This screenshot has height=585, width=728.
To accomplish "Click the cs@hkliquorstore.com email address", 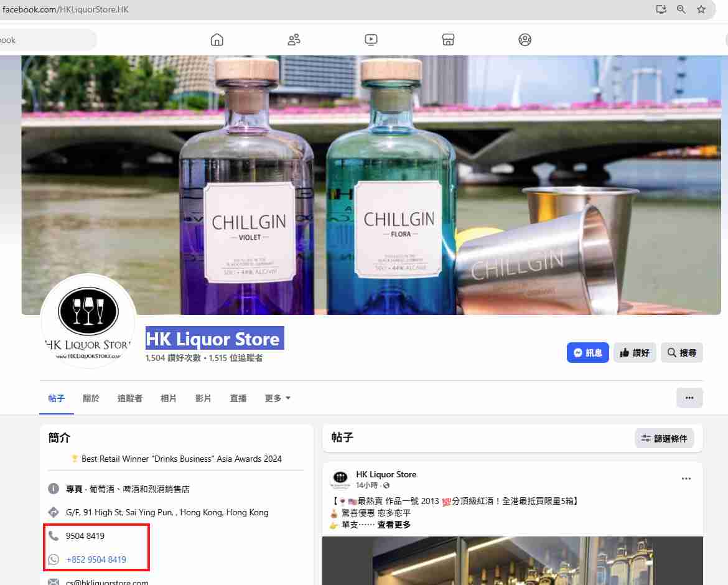I will pyautogui.click(x=107, y=582).
